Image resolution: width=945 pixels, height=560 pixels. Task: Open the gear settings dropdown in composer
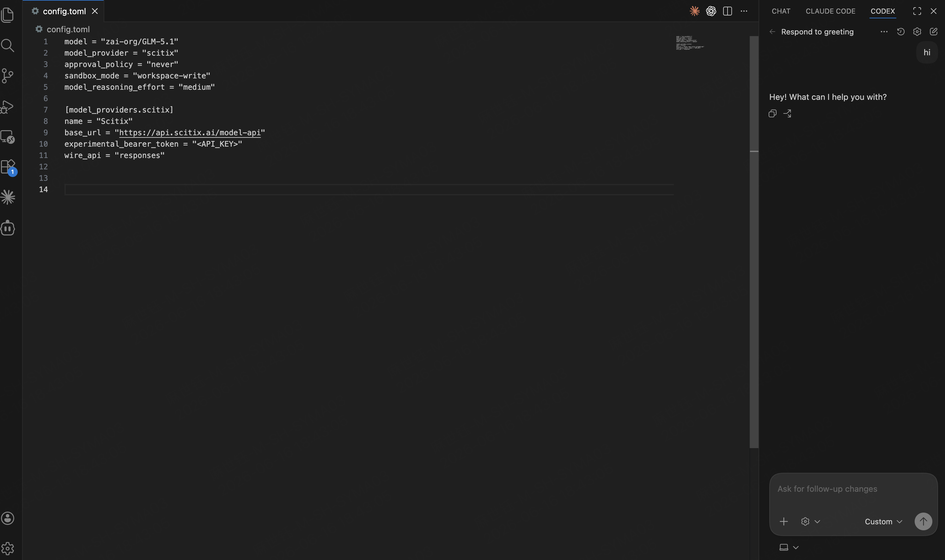pos(810,521)
